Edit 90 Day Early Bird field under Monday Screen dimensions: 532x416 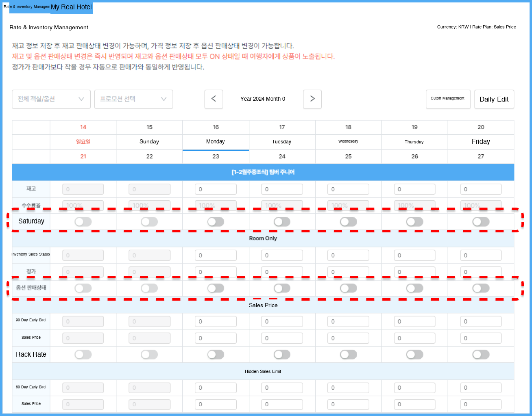216,322
